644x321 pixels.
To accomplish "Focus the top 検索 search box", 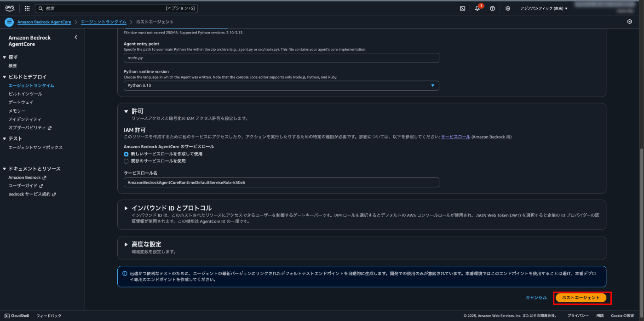I will [116, 8].
